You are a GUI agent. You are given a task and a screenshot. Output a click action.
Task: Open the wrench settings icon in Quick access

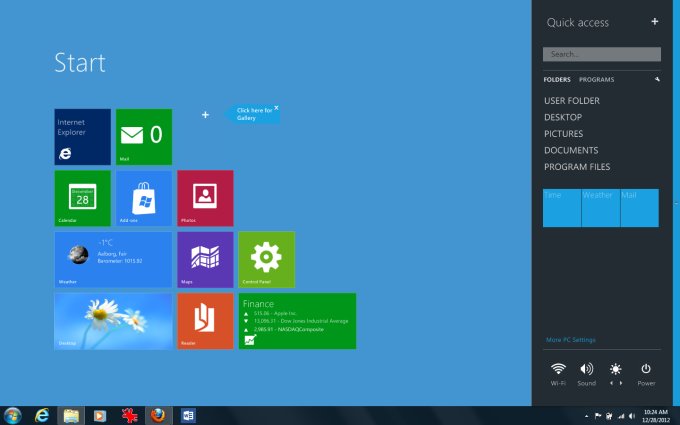657,79
